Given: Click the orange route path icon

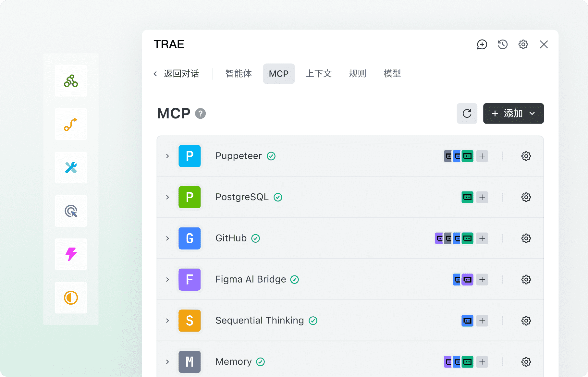Looking at the screenshot, I should coord(71,124).
